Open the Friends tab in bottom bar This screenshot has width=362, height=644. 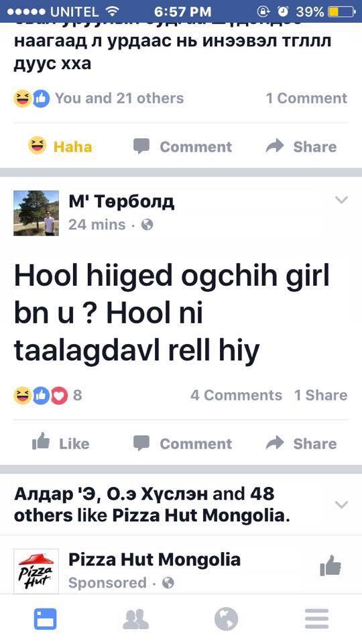pos(136,619)
